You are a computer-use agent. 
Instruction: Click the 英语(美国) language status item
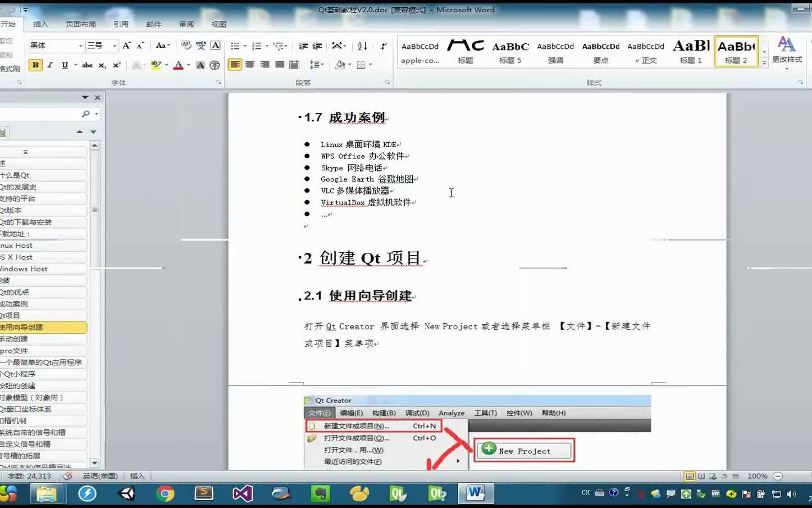[101, 476]
